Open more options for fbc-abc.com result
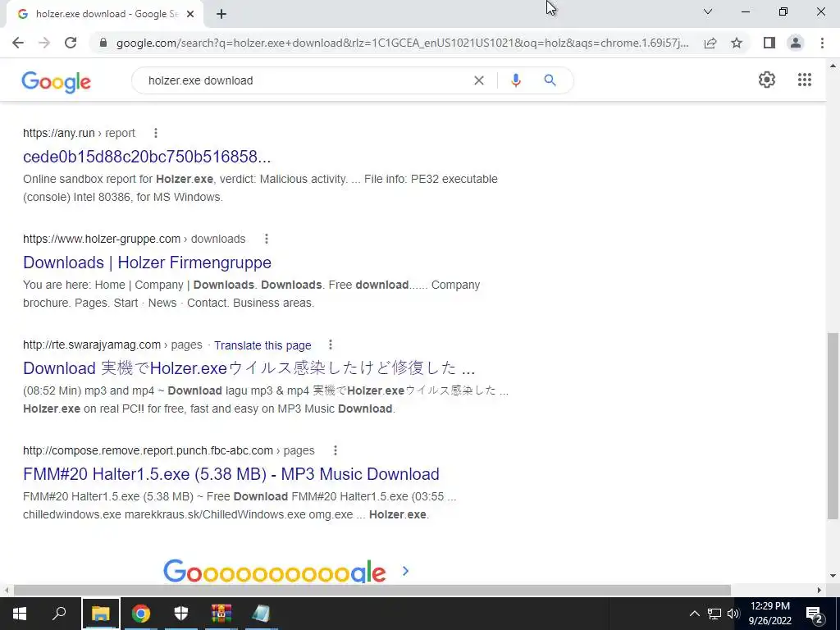The height and width of the screenshot is (630, 840). [x=336, y=450]
